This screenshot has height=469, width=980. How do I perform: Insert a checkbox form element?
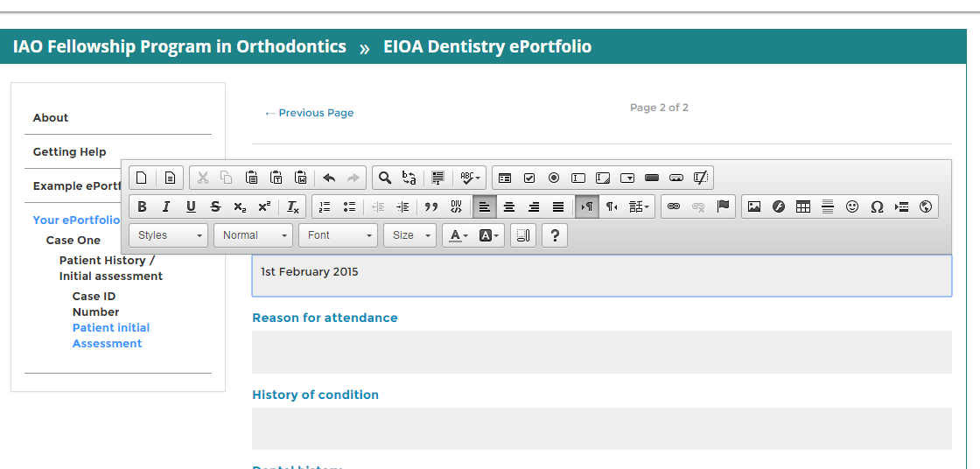point(529,178)
